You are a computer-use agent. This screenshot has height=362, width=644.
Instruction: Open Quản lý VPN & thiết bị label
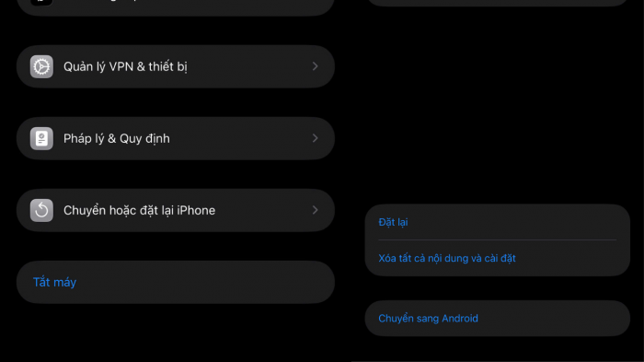point(125,66)
